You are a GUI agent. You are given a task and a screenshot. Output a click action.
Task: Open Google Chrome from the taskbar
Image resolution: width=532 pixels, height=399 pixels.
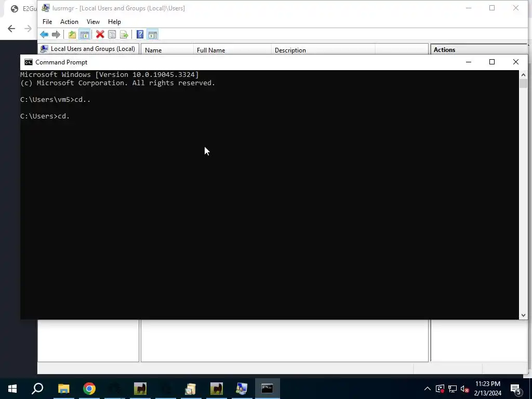tap(89, 389)
